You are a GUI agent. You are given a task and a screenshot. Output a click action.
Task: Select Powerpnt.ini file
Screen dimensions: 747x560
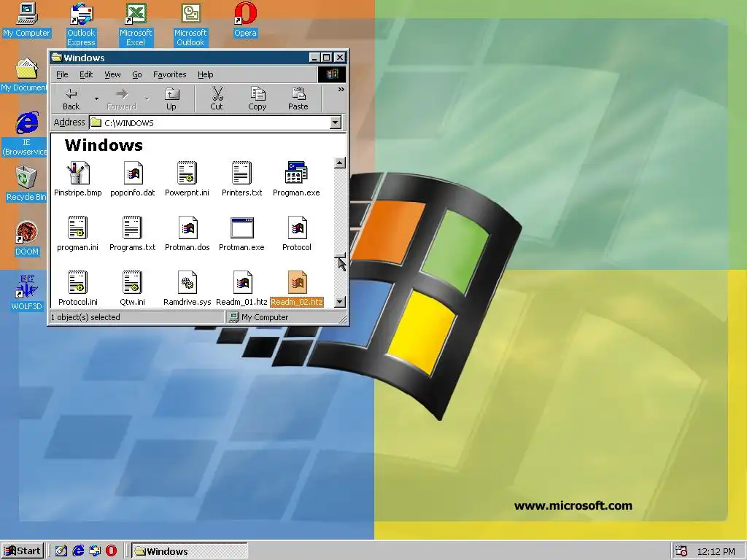(x=187, y=179)
